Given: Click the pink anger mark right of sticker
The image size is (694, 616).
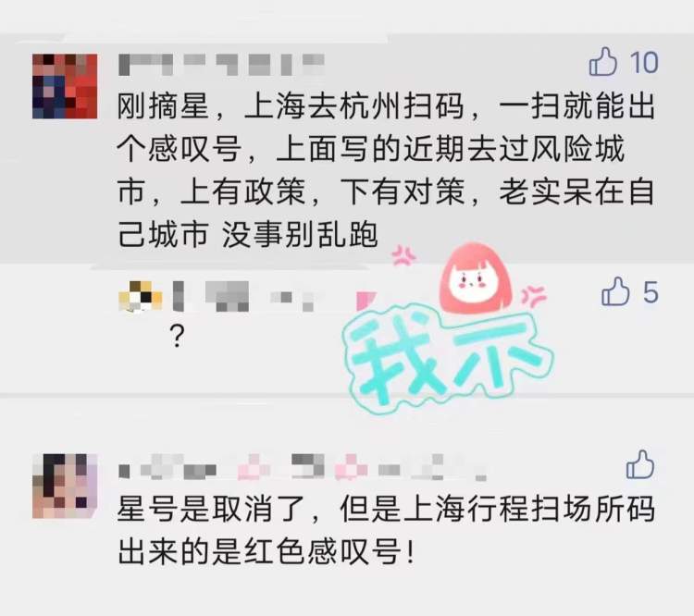Looking at the screenshot, I should pyautogui.click(x=533, y=296).
